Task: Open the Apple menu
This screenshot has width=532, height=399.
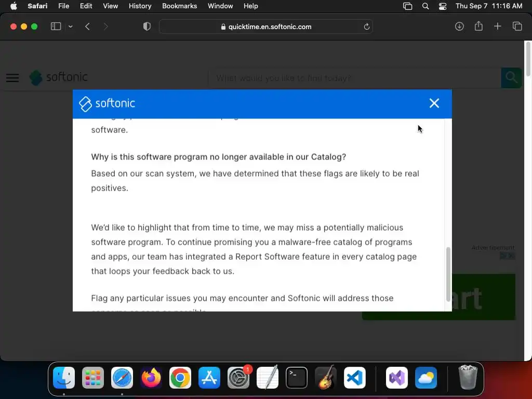Action: (x=14, y=6)
